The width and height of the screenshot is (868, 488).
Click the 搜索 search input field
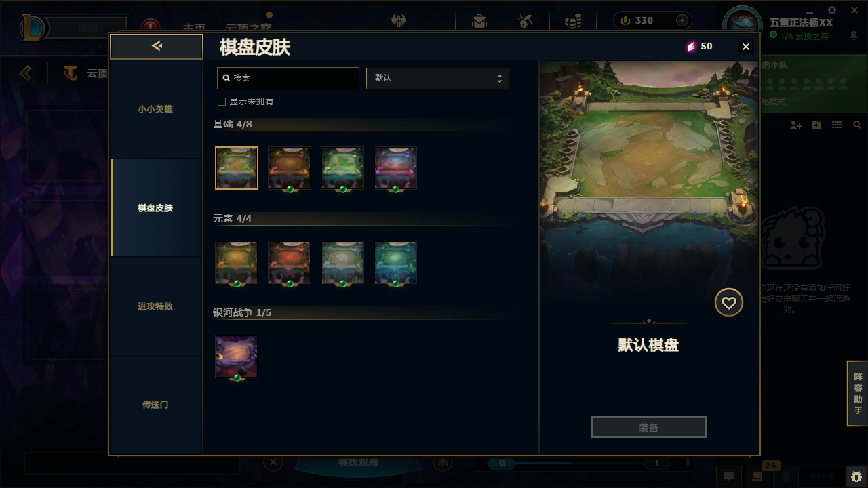(288, 78)
